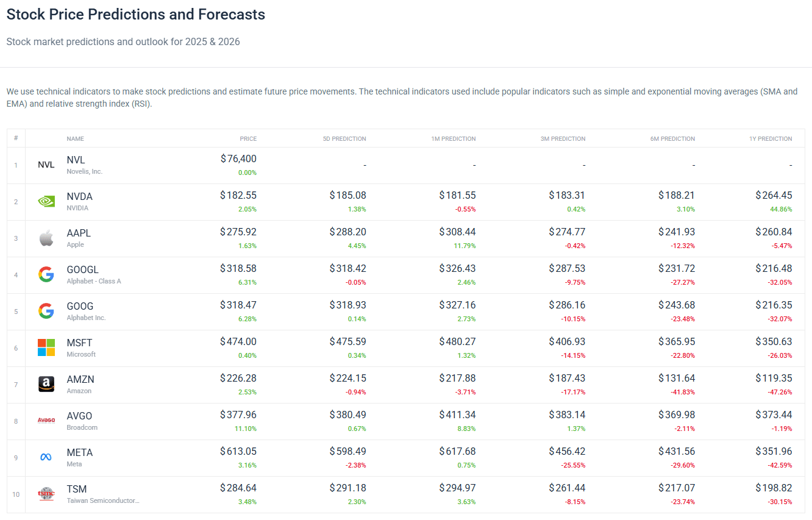Sort by 1Y Prediction column header

[771, 138]
